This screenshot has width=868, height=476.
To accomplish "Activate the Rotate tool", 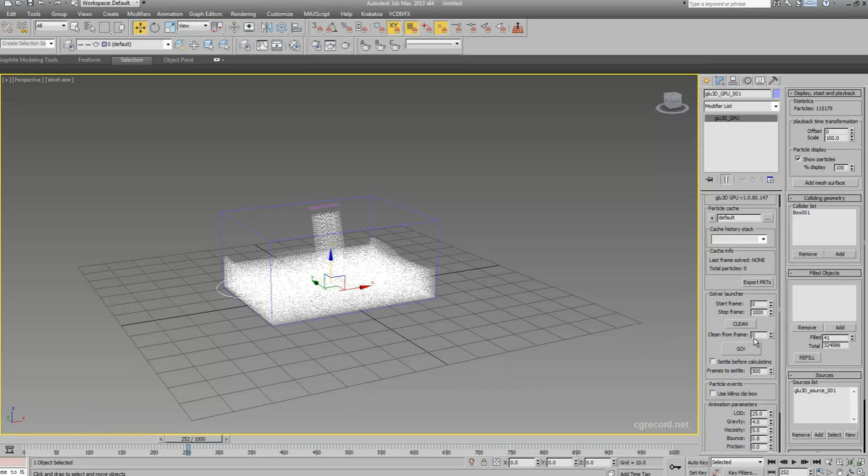I will (154, 28).
